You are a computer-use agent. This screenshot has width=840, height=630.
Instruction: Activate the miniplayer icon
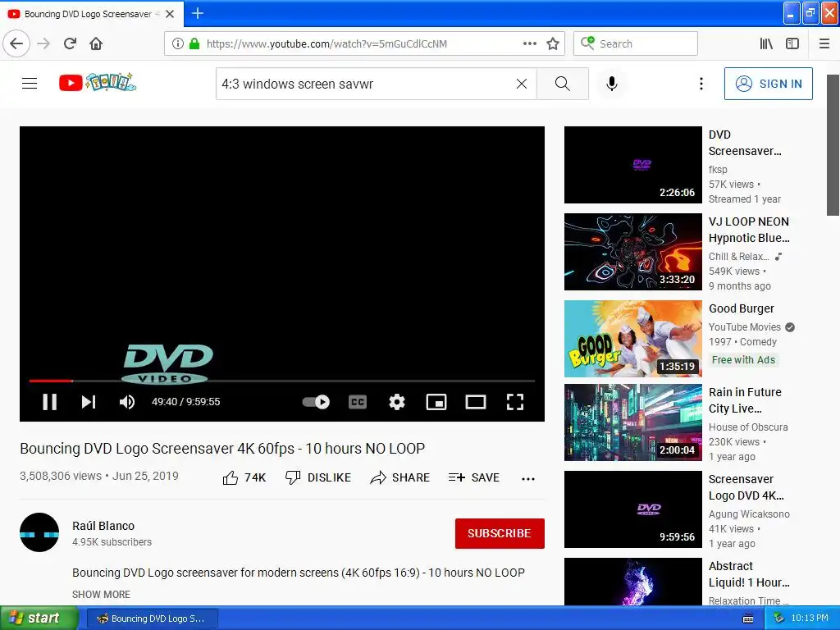[436, 402]
